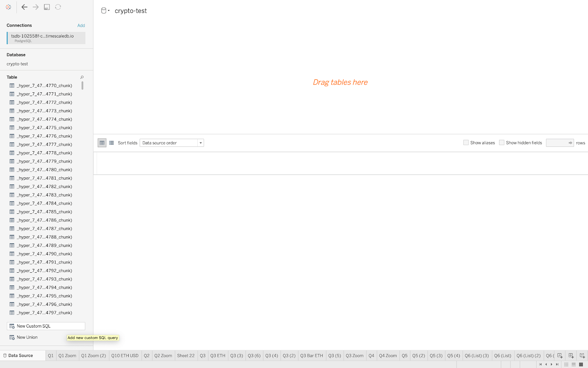Switch to the metadata list view icon
Image resolution: width=588 pixels, height=368 pixels.
click(111, 143)
